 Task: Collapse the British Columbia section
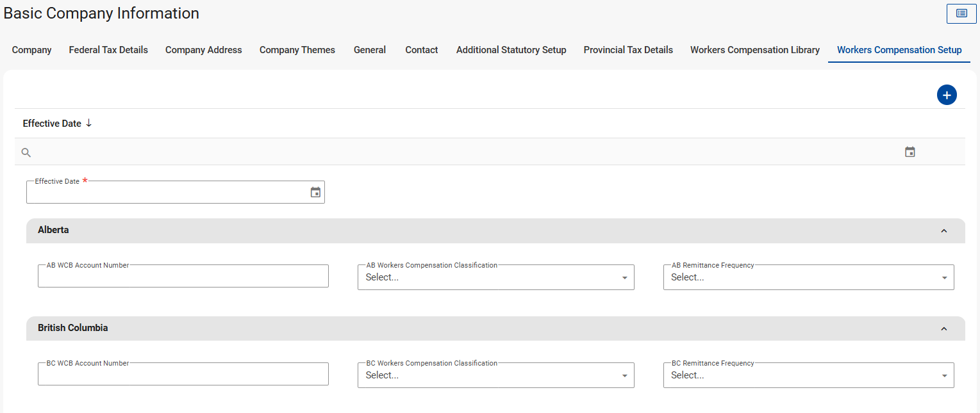point(943,328)
